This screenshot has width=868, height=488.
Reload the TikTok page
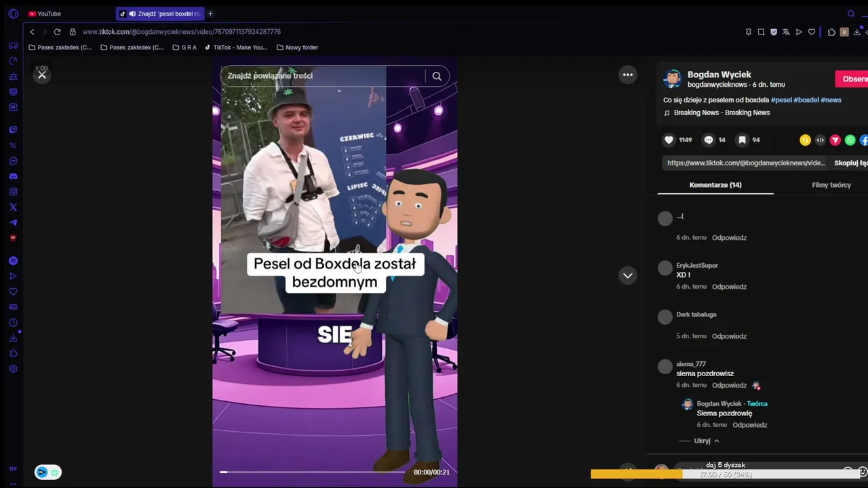coord(57,32)
